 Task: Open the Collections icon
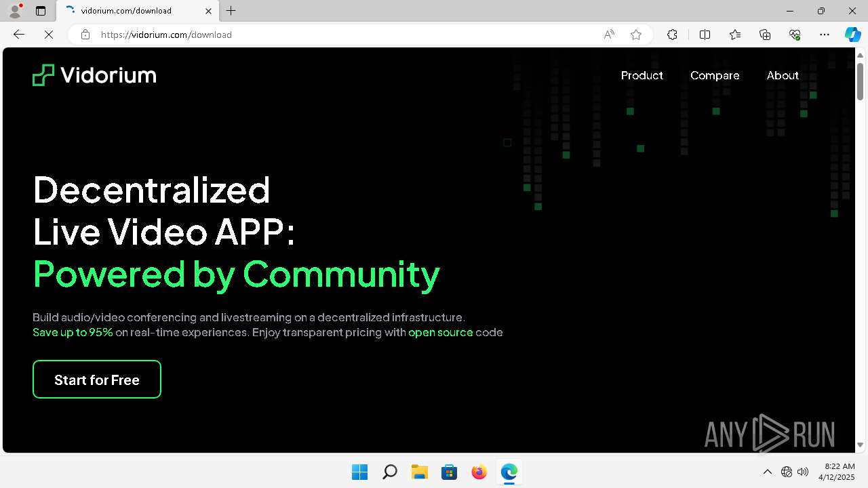(x=765, y=35)
